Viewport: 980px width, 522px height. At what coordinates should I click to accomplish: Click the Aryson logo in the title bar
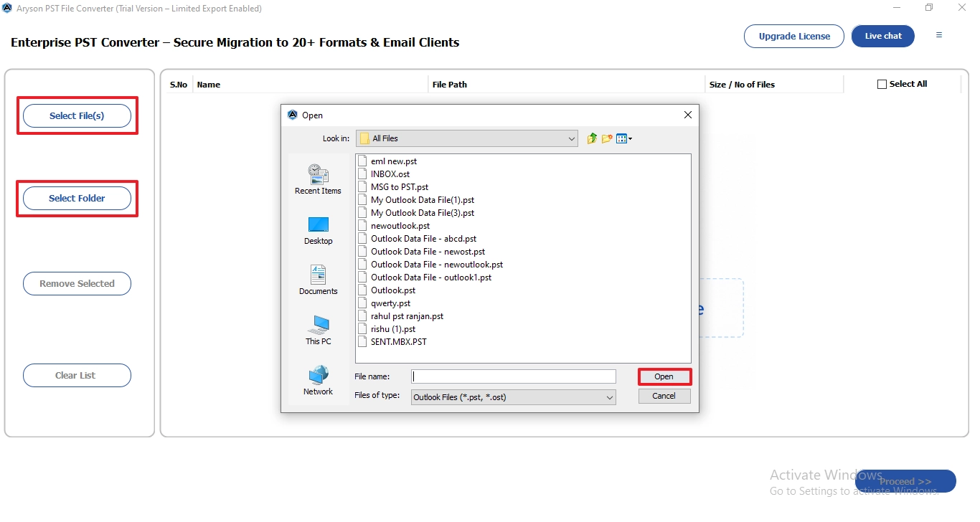pos(7,9)
